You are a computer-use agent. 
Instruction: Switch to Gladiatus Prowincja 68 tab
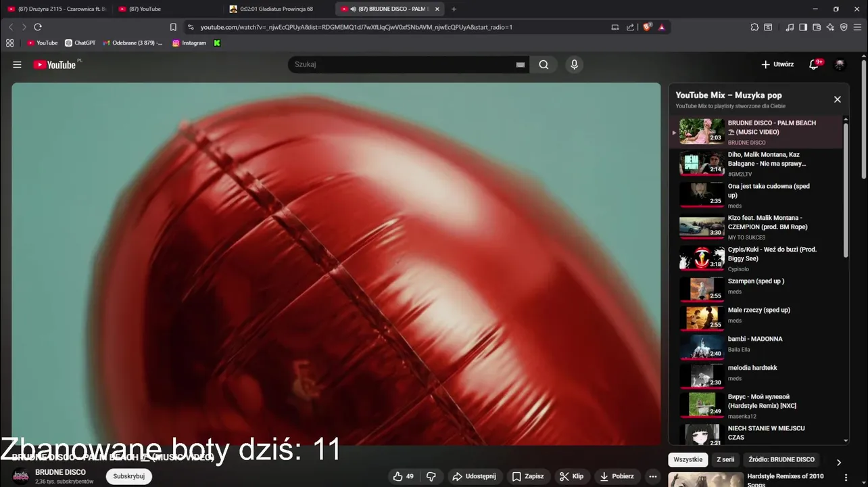click(279, 9)
